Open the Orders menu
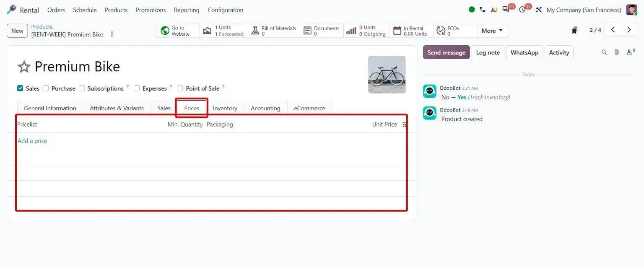 [56, 10]
